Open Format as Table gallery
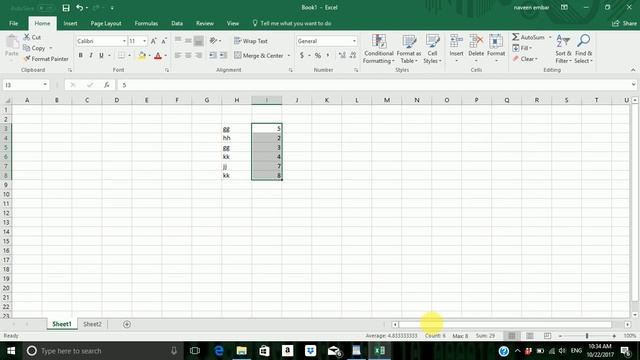This screenshot has width=640, height=360. point(409,49)
